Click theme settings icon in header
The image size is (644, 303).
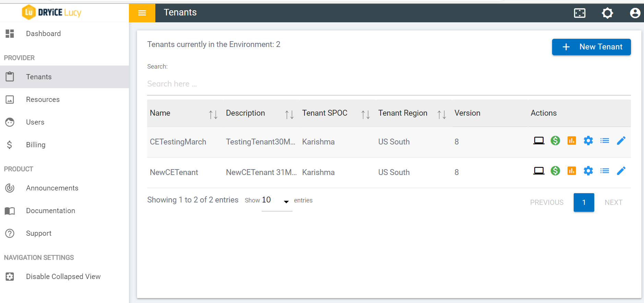coord(607,13)
